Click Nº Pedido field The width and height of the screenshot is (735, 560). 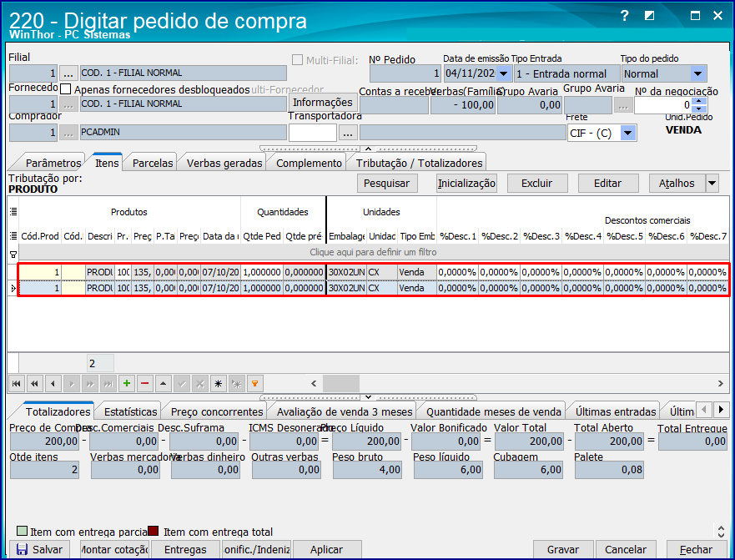[x=405, y=73]
